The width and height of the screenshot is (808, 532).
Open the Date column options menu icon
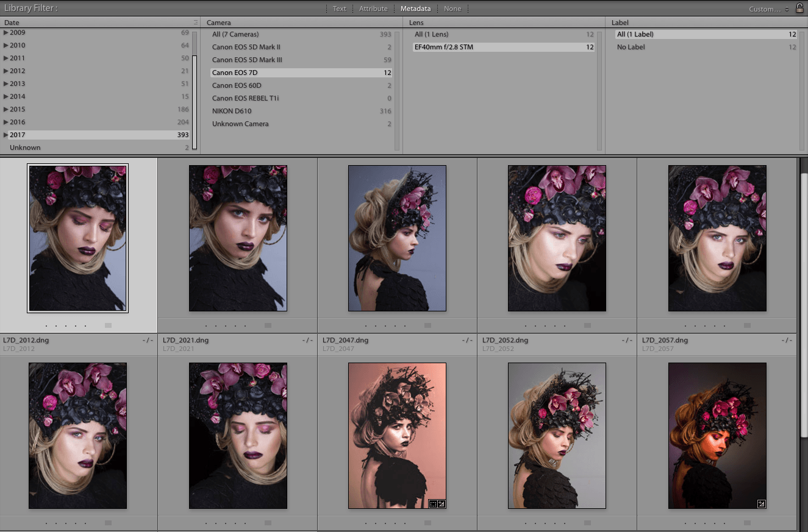[196, 23]
